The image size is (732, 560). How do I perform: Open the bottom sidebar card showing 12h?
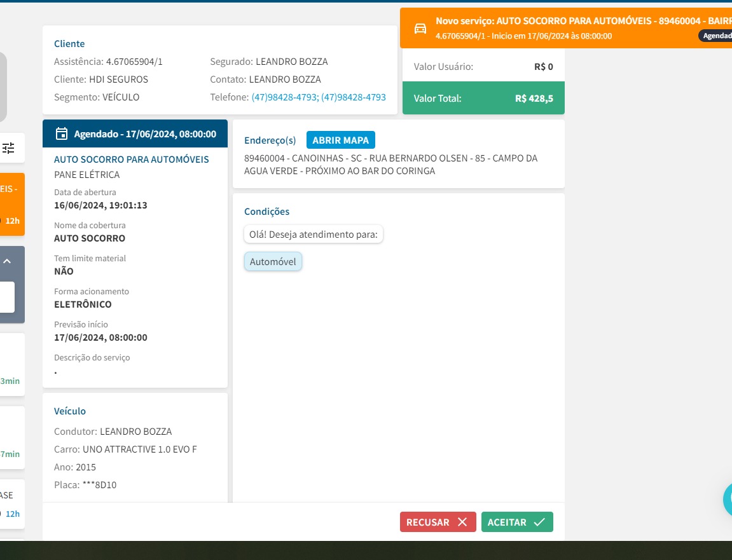pos(11,504)
